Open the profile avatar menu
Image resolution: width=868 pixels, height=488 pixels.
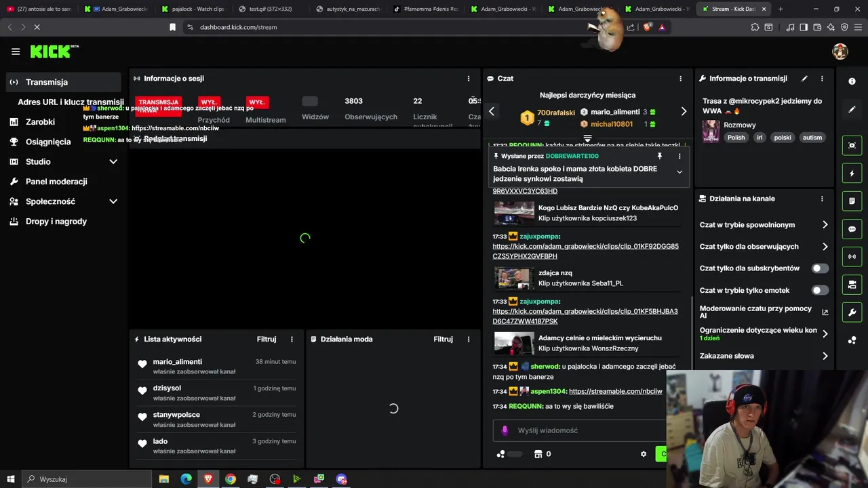tap(840, 52)
